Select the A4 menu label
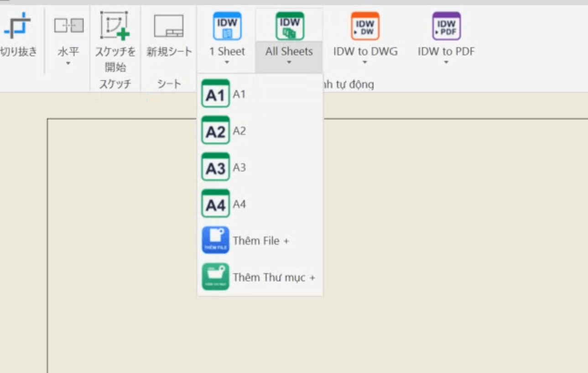588x373 pixels. pyautogui.click(x=239, y=204)
